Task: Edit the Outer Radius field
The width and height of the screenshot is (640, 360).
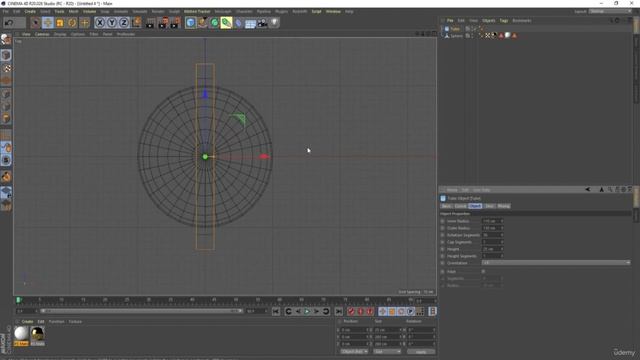Action: coord(492,228)
